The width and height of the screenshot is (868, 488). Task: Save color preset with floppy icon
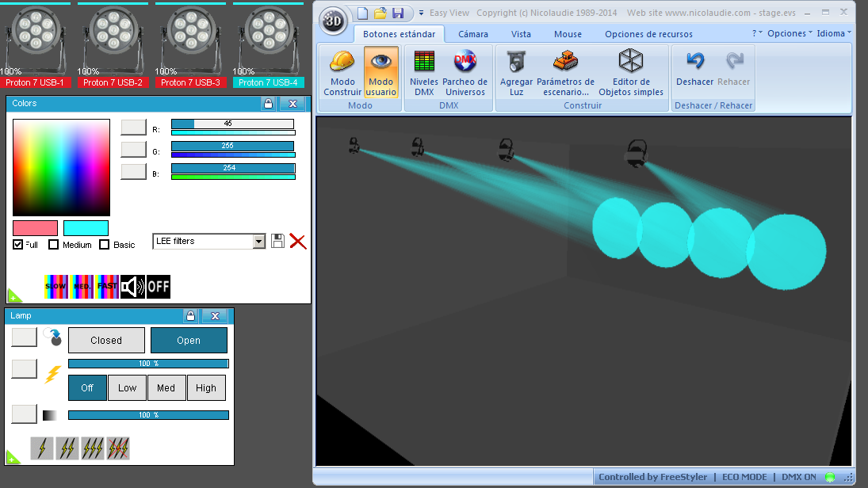coord(278,242)
